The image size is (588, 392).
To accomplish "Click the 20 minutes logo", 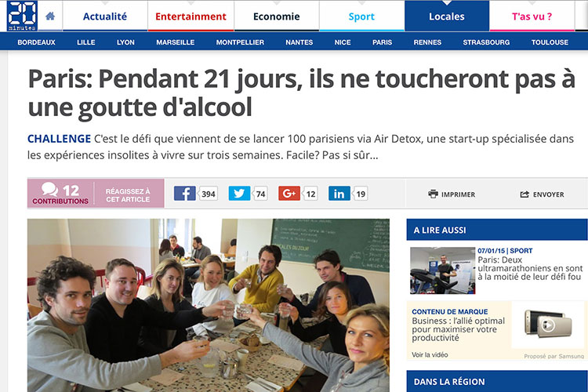I will (x=22, y=16).
